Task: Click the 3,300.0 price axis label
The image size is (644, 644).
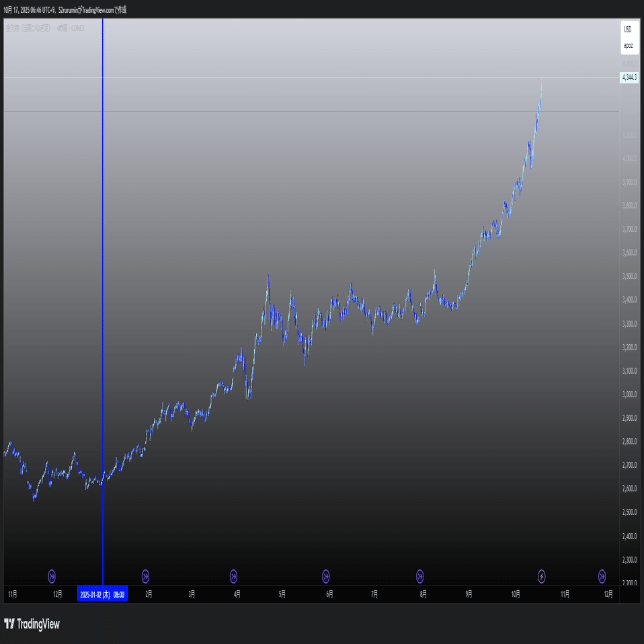Action: point(630,324)
